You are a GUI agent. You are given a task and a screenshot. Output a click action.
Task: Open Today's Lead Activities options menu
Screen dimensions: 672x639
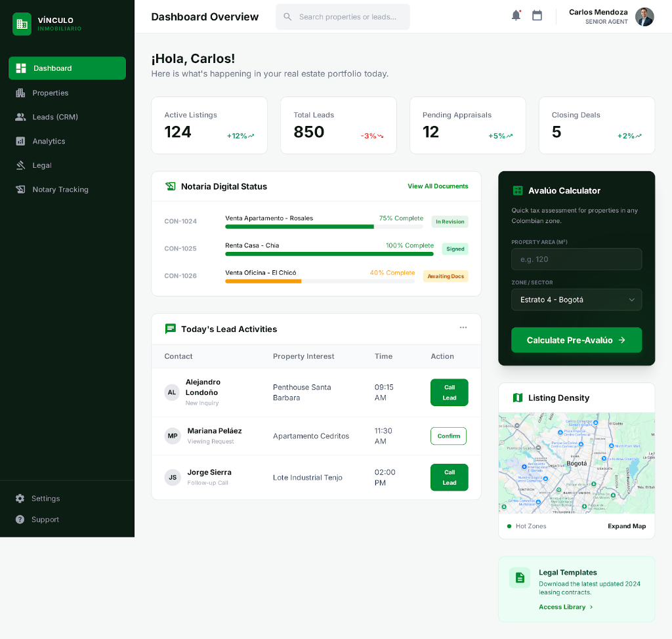pyautogui.click(x=463, y=327)
